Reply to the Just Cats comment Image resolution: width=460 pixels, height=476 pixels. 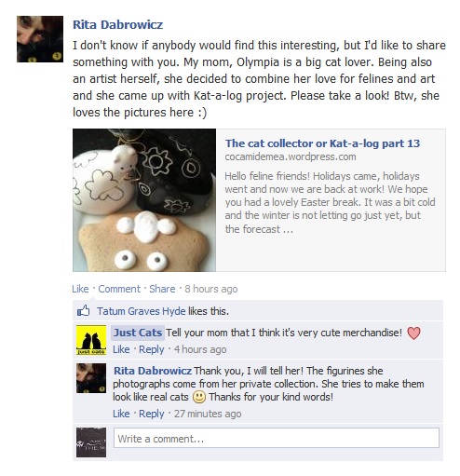pyautogui.click(x=151, y=349)
